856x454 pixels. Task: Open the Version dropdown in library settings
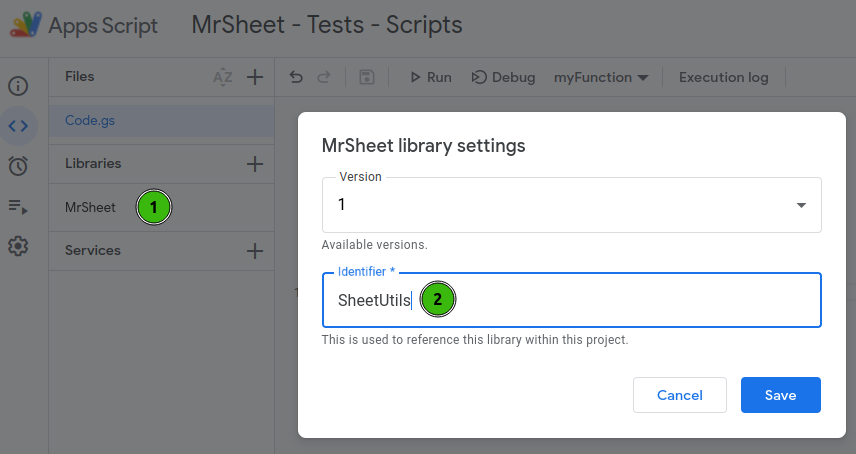pos(572,205)
